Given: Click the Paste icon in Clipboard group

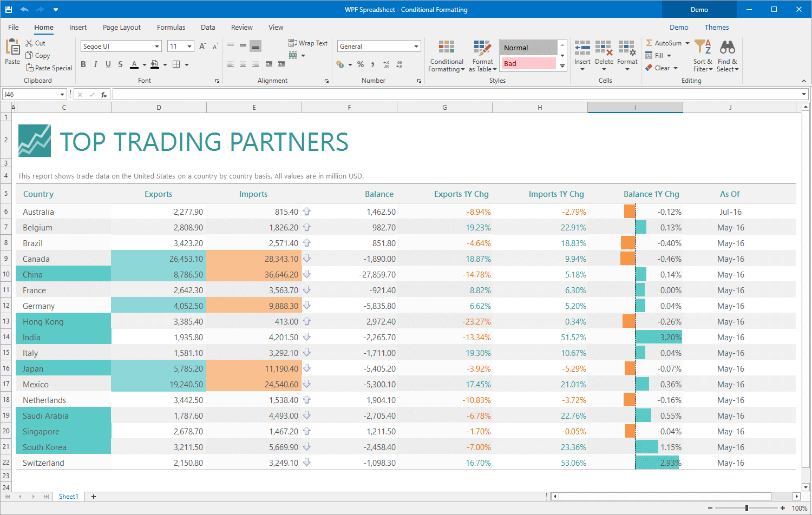Looking at the screenshot, I should (12, 48).
